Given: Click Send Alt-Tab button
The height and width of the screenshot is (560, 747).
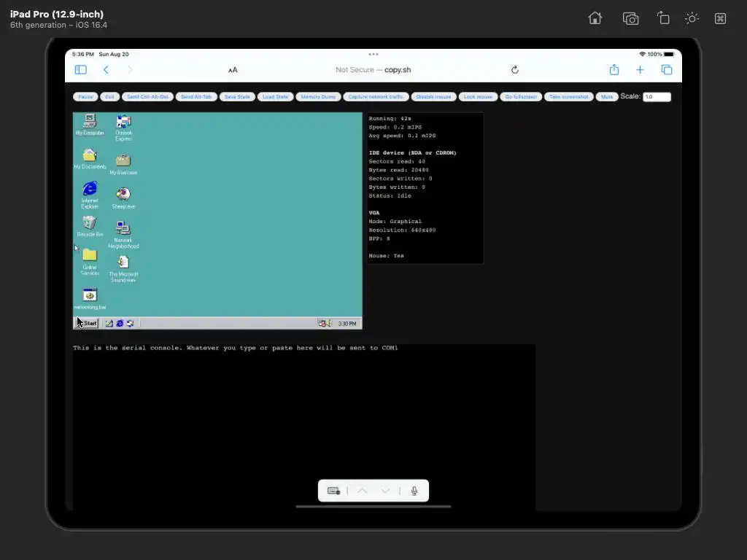Looking at the screenshot, I should [196, 97].
